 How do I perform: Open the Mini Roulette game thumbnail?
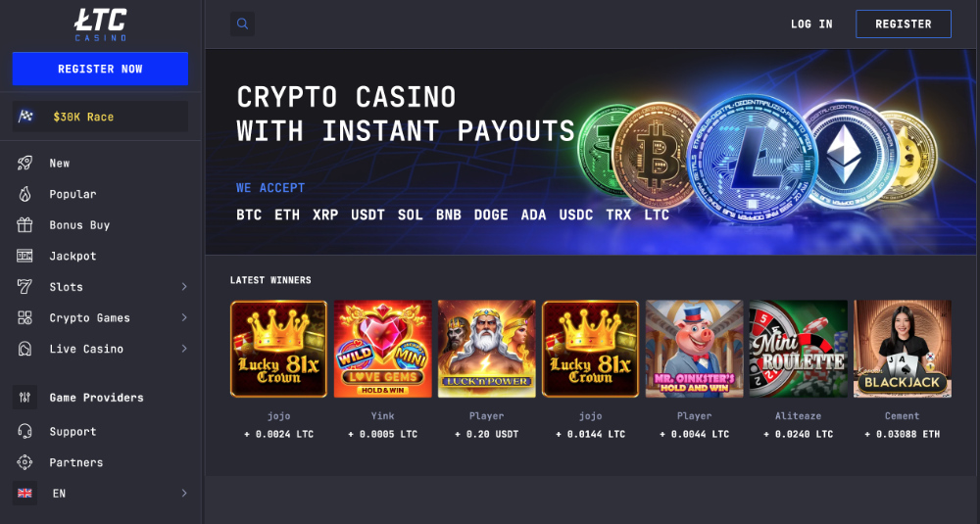click(x=798, y=349)
